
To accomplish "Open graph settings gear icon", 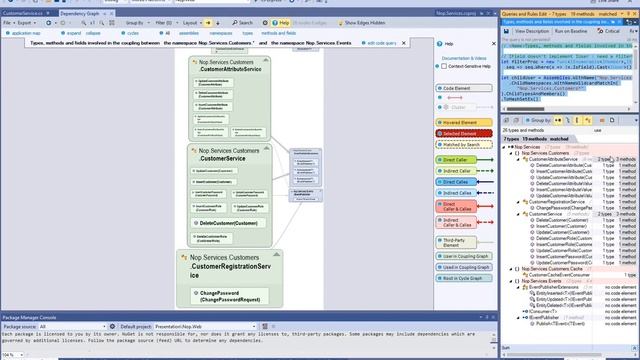I will [x=265, y=23].
